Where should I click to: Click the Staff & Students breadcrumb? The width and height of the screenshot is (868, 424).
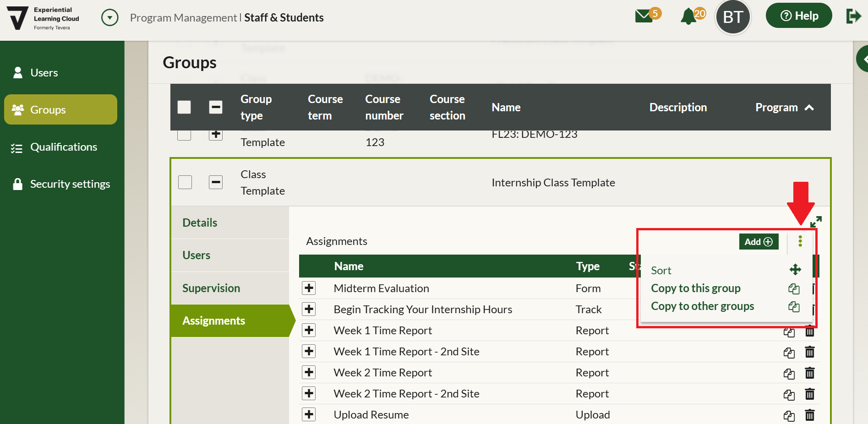click(x=284, y=17)
